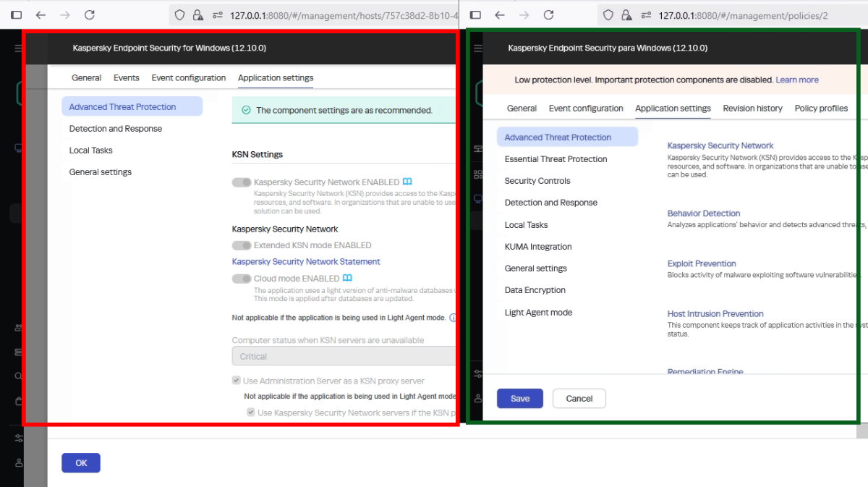
Task: Open hamburger menu in the left window
Action: point(19,48)
